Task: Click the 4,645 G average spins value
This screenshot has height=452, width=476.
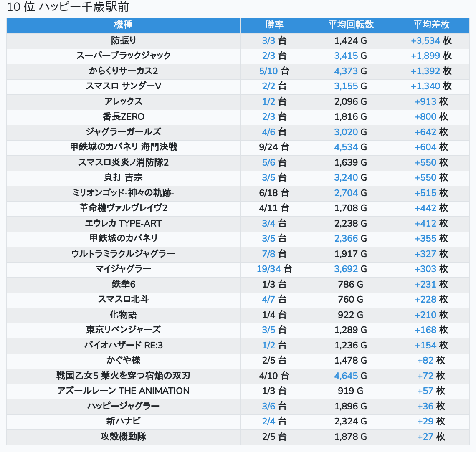Action: [350, 376]
